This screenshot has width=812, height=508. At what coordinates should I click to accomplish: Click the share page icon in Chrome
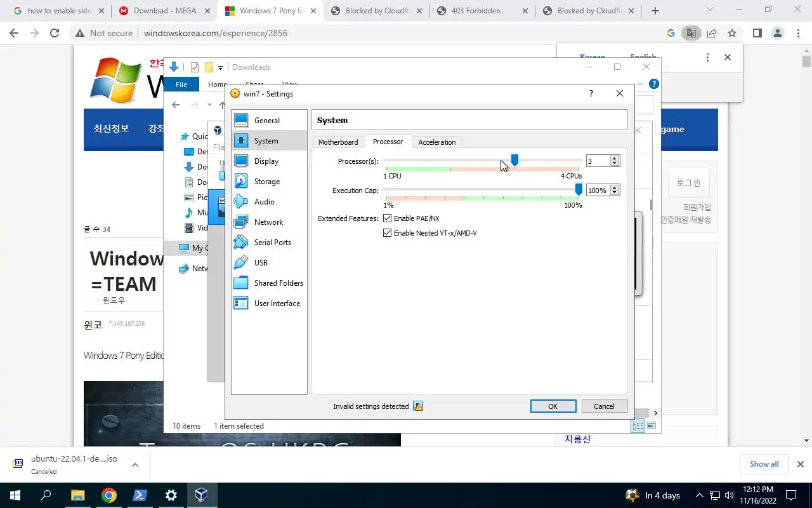click(712, 33)
